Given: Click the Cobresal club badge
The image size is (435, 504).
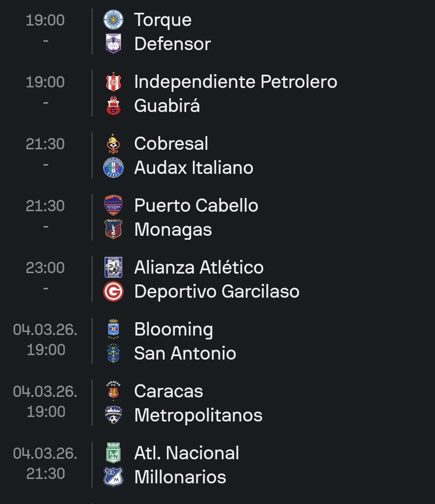Looking at the screenshot, I should (113, 144).
